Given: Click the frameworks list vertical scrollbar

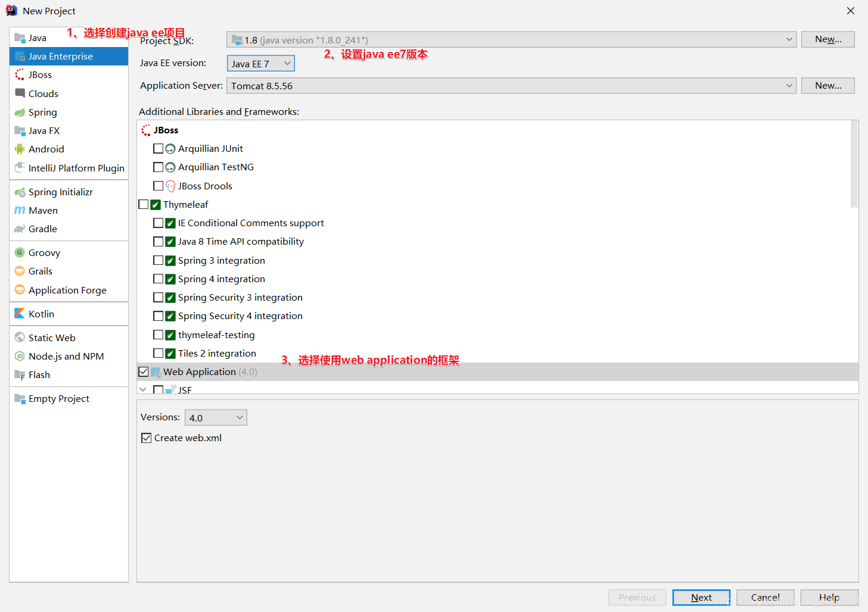Looking at the screenshot, I should click(855, 164).
